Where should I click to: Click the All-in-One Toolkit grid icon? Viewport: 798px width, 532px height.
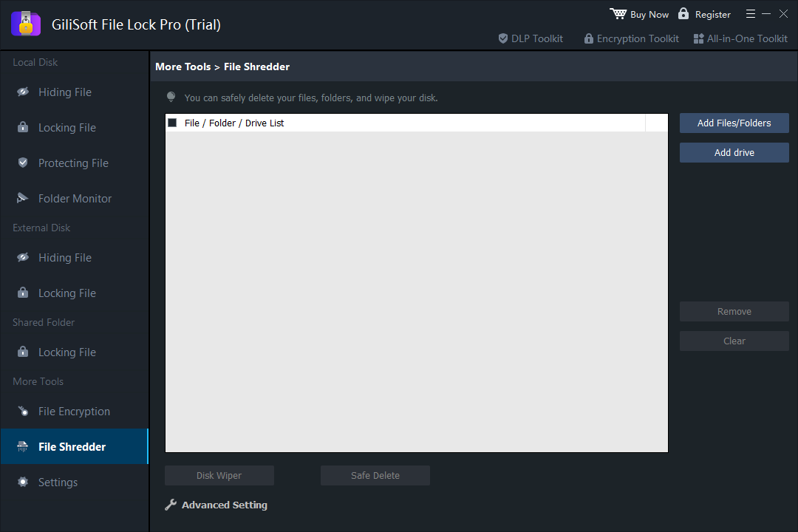pos(698,38)
